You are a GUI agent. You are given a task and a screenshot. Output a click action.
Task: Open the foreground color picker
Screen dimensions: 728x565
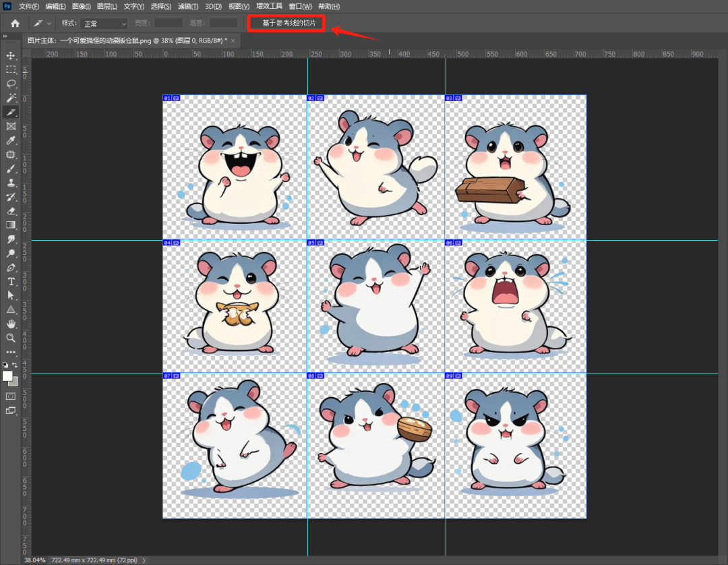[7, 376]
